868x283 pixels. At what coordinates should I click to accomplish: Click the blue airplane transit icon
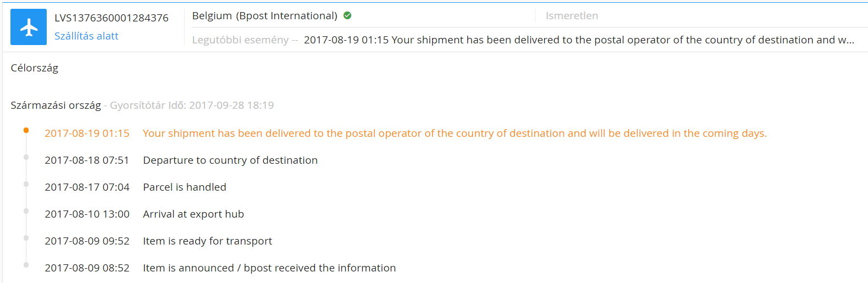[29, 27]
